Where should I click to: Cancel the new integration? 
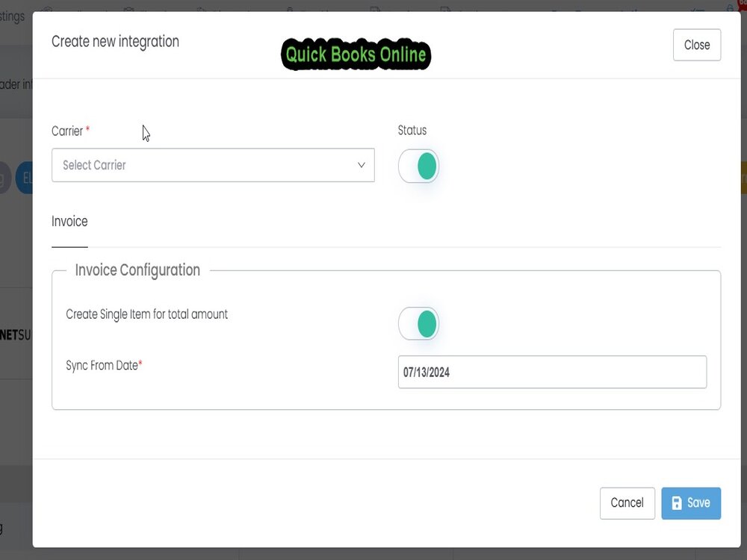[x=627, y=503]
